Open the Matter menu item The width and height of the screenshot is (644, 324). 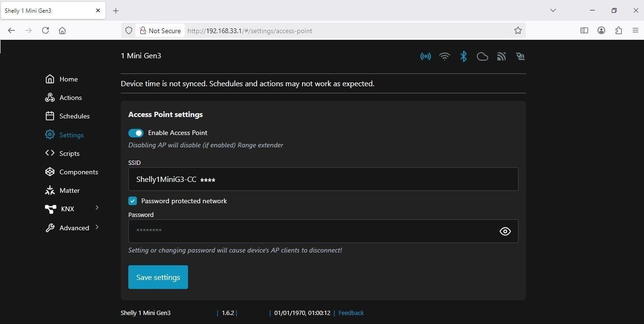click(x=70, y=190)
